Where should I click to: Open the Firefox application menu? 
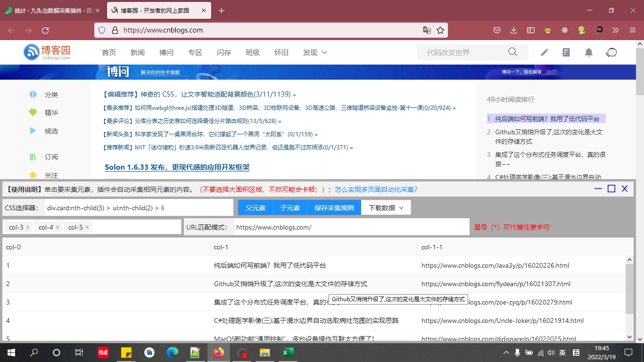click(633, 30)
